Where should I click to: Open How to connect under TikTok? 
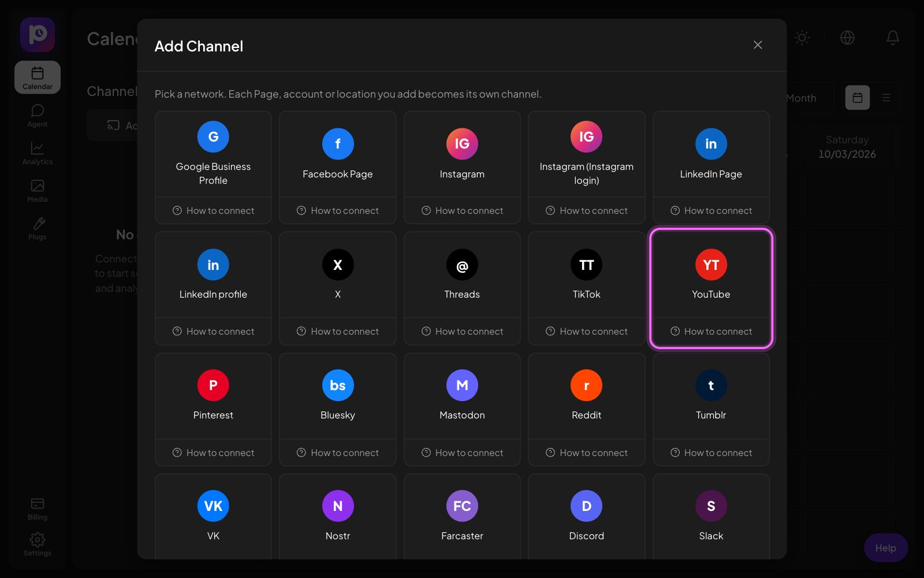(586, 331)
